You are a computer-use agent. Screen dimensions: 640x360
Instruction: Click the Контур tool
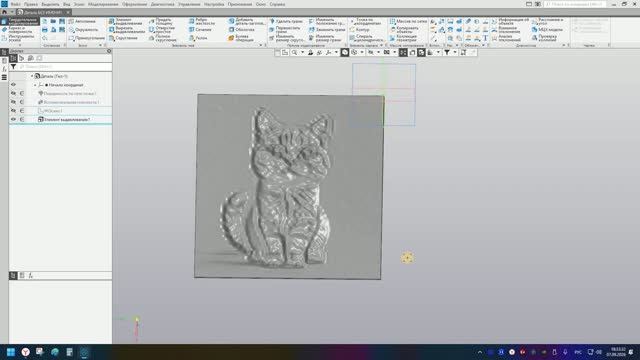click(x=359, y=30)
